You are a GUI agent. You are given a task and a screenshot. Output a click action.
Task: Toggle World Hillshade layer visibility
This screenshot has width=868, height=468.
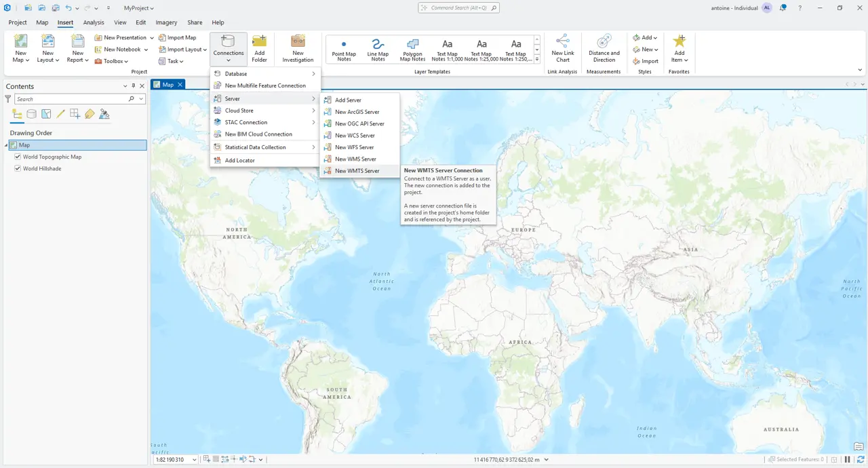pos(18,168)
